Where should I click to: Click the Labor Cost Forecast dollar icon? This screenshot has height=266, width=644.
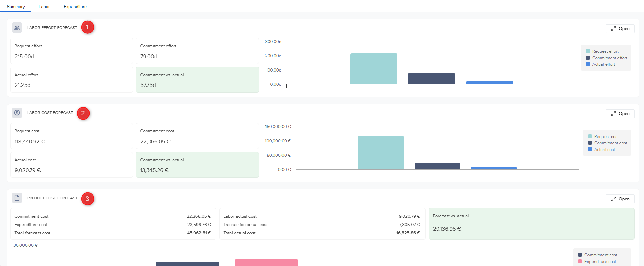[17, 113]
